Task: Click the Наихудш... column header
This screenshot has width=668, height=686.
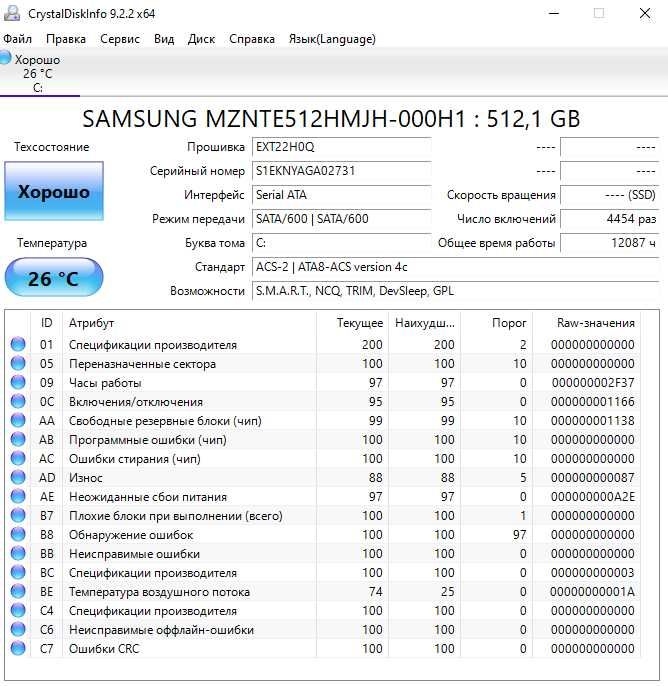Action: 425,323
